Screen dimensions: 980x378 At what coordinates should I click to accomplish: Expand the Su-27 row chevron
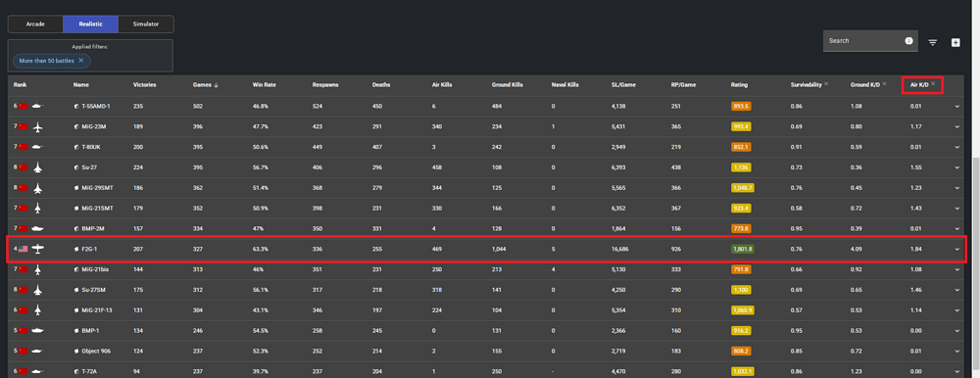coord(956,168)
